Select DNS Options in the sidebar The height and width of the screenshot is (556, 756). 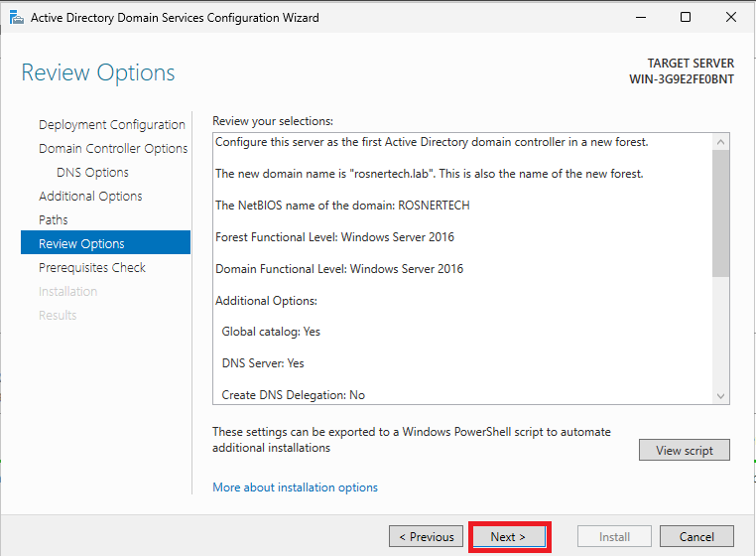click(x=92, y=173)
